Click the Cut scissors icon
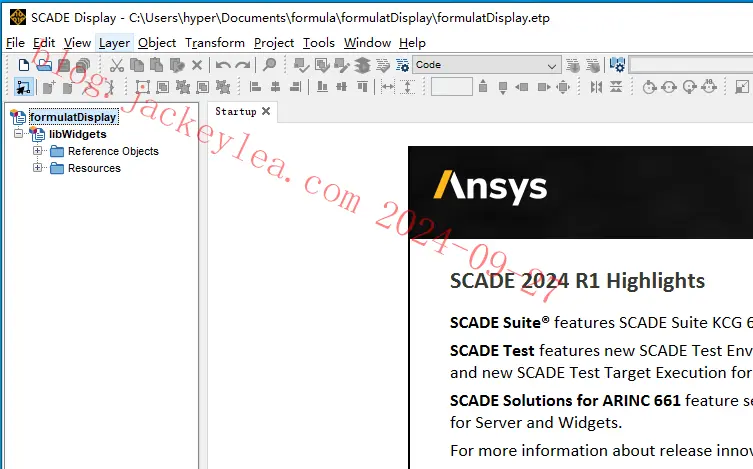Viewport: 753px width, 469px height. click(117, 65)
